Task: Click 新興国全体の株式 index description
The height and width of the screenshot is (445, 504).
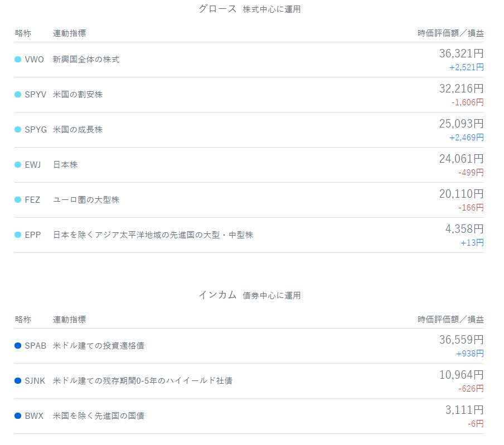Action: pos(86,60)
